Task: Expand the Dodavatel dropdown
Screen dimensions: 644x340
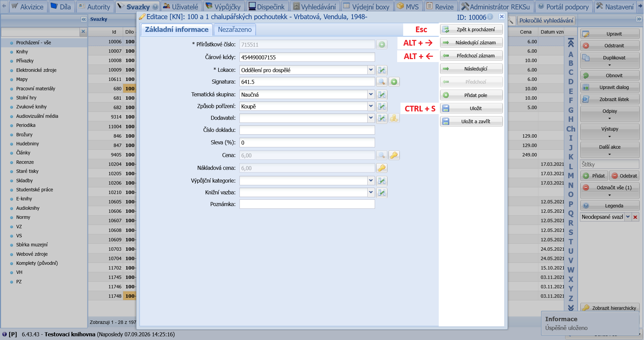Action: [x=371, y=118]
